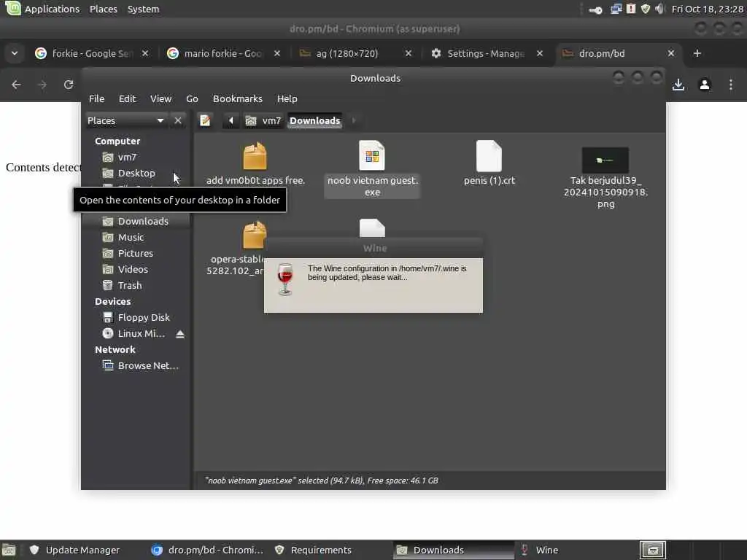Viewport: 747px width, 560px height.
Task: Close the forkie Google Search tab
Action: [x=145, y=53]
